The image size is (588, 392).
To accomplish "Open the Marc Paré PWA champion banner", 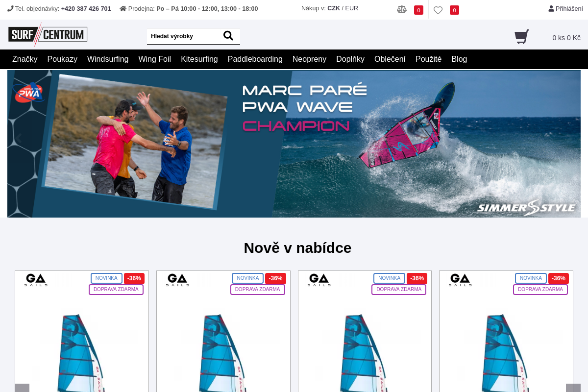I will click(294, 144).
